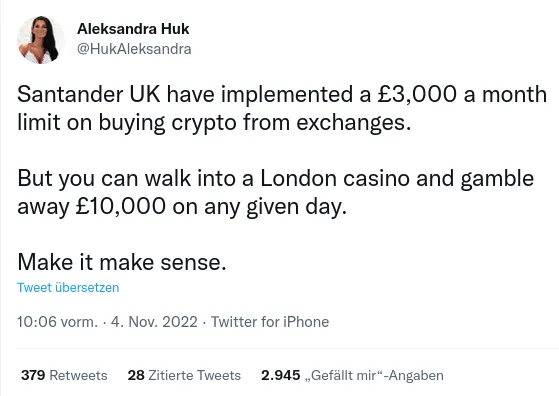
Task: Click the Tweet übersetzen link
Action: pyautogui.click(x=68, y=287)
